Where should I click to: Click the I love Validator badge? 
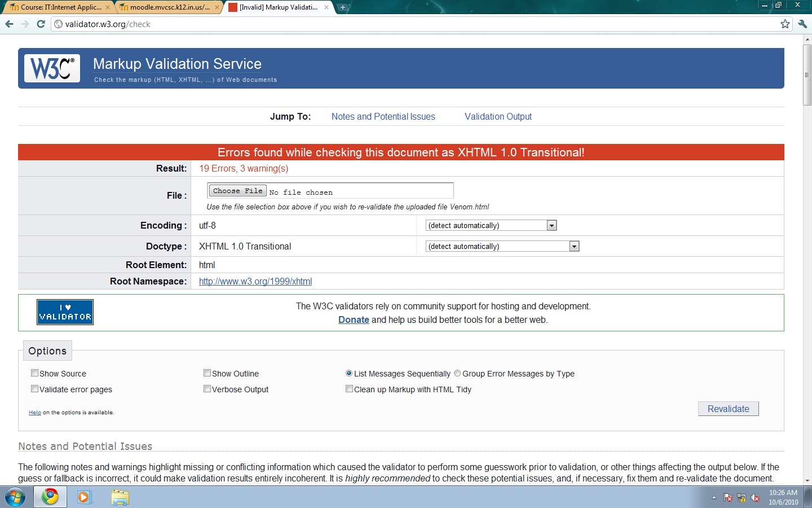(x=65, y=312)
